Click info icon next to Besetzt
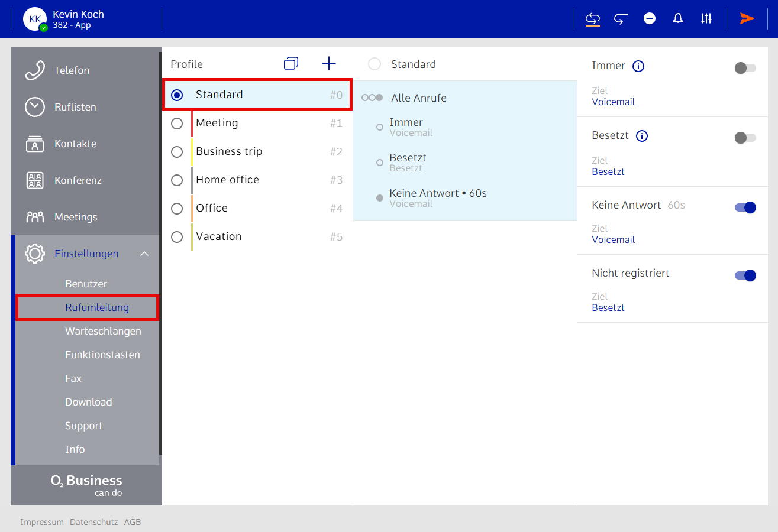This screenshot has width=778, height=532. point(642,136)
